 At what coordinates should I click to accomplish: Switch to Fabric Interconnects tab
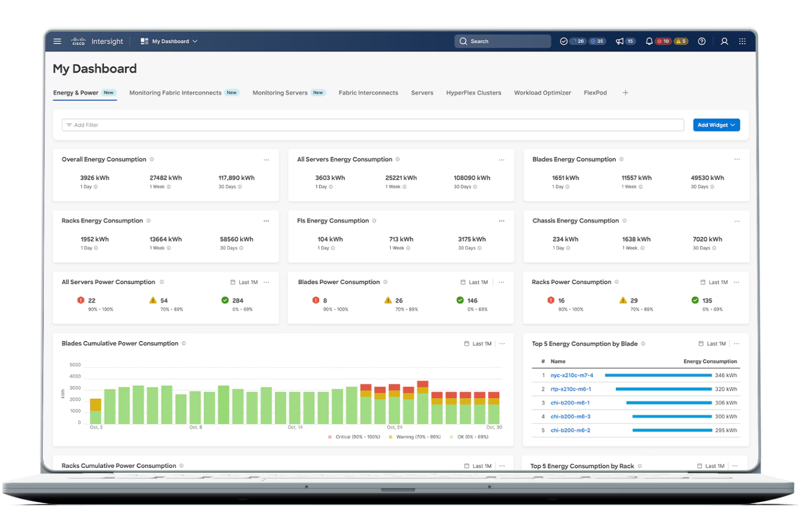(368, 93)
